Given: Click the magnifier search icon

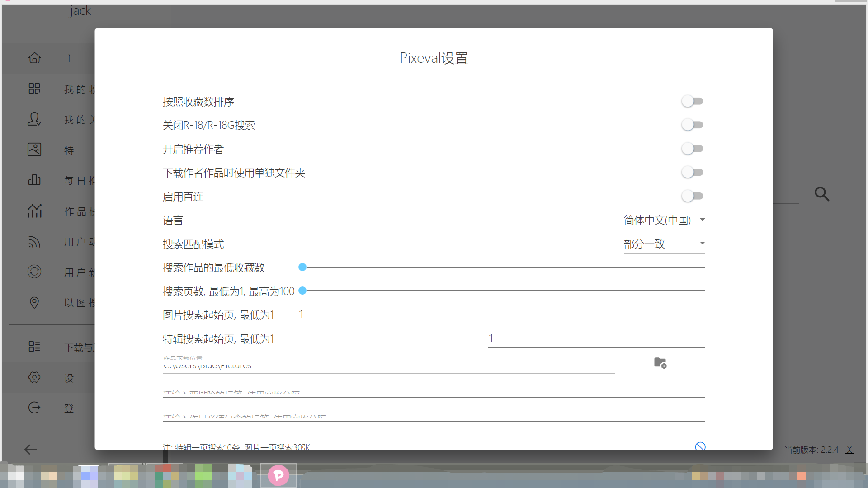Looking at the screenshot, I should [822, 194].
